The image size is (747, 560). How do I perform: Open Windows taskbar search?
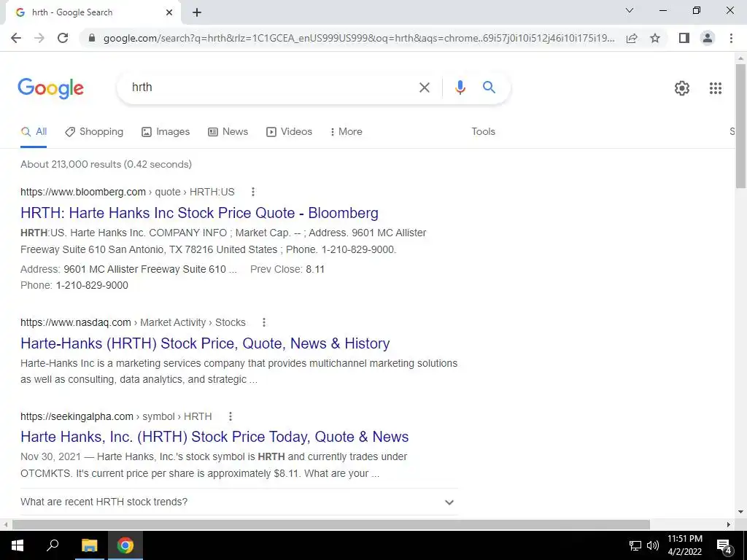(x=53, y=545)
